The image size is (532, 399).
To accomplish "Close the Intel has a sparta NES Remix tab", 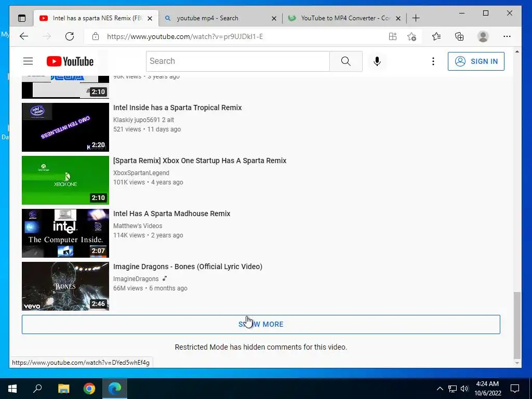I will coord(150,18).
